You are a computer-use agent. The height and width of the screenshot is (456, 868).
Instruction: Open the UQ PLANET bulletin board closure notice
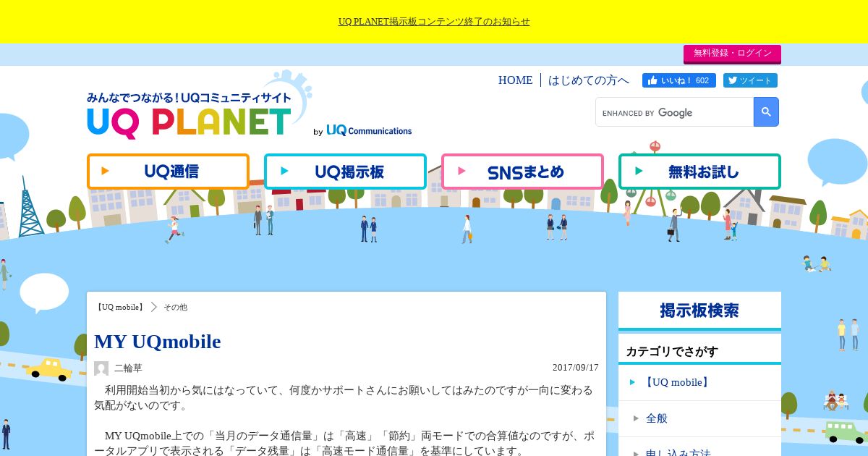434,22
